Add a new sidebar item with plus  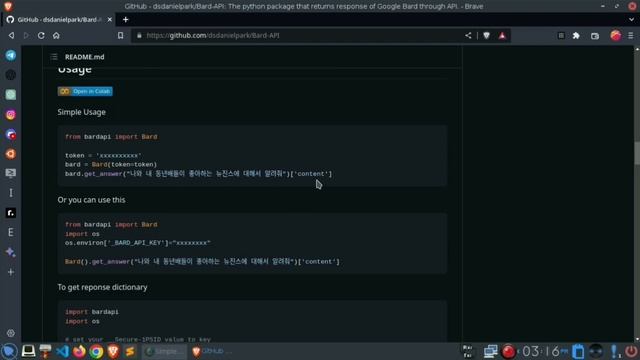click(x=11, y=272)
